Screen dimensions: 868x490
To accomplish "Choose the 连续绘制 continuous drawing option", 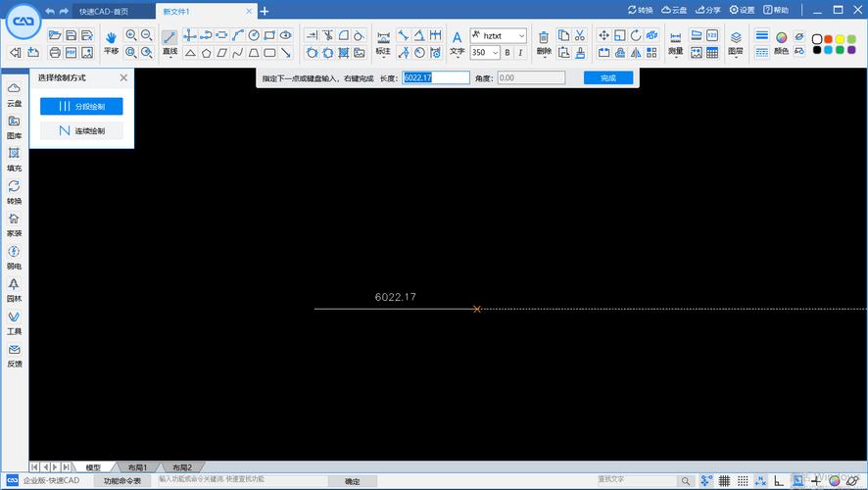I will (x=81, y=130).
